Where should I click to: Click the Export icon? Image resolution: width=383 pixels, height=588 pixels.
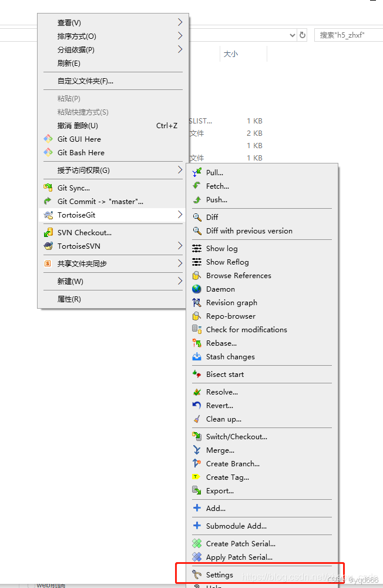click(x=197, y=490)
